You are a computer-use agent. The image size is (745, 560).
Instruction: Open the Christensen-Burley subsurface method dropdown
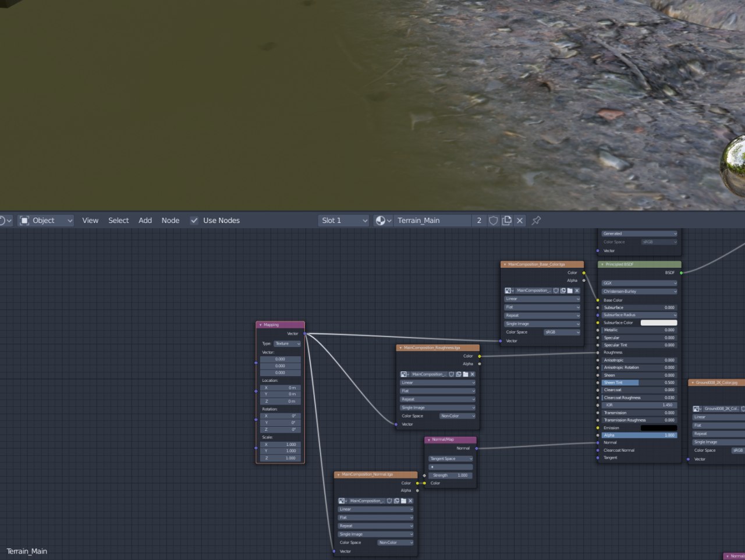pyautogui.click(x=640, y=291)
